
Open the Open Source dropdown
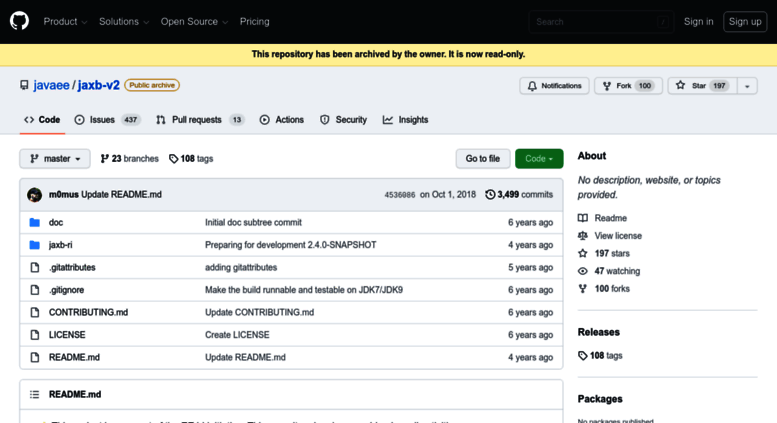[194, 21]
